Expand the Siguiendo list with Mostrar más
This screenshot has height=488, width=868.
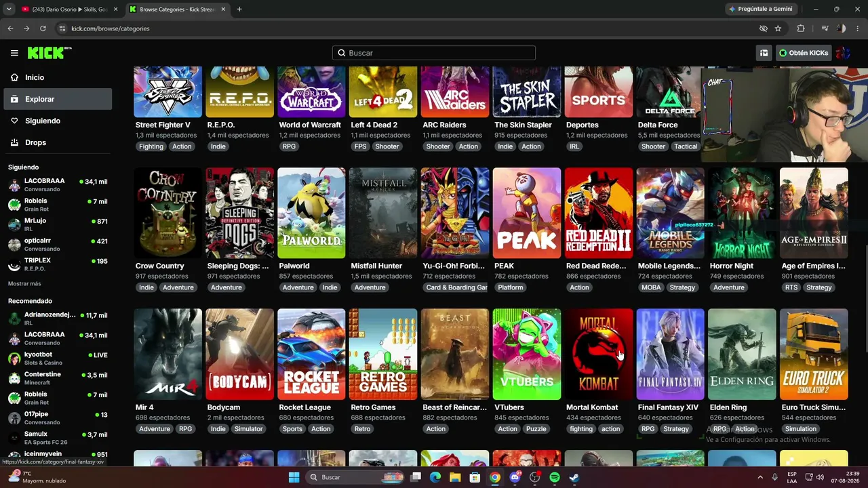point(24,283)
